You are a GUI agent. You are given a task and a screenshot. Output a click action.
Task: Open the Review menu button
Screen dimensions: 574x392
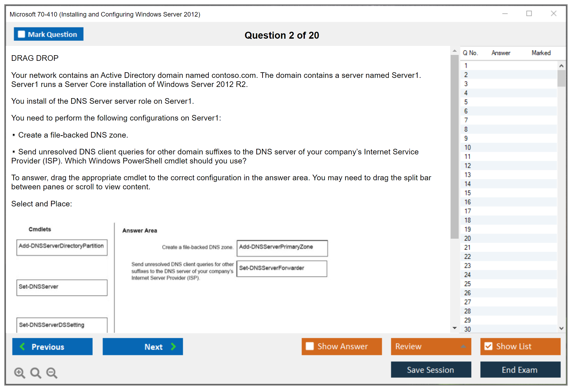[x=422, y=346]
